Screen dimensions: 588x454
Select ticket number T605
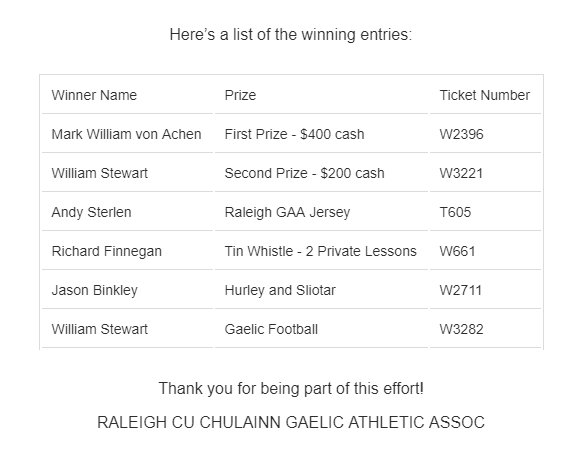tap(455, 212)
